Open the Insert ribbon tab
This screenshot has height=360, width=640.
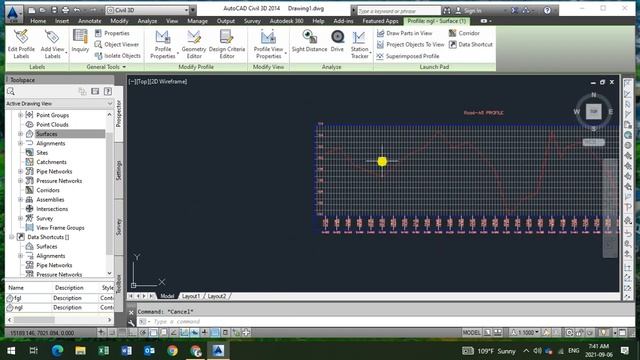pos(62,21)
